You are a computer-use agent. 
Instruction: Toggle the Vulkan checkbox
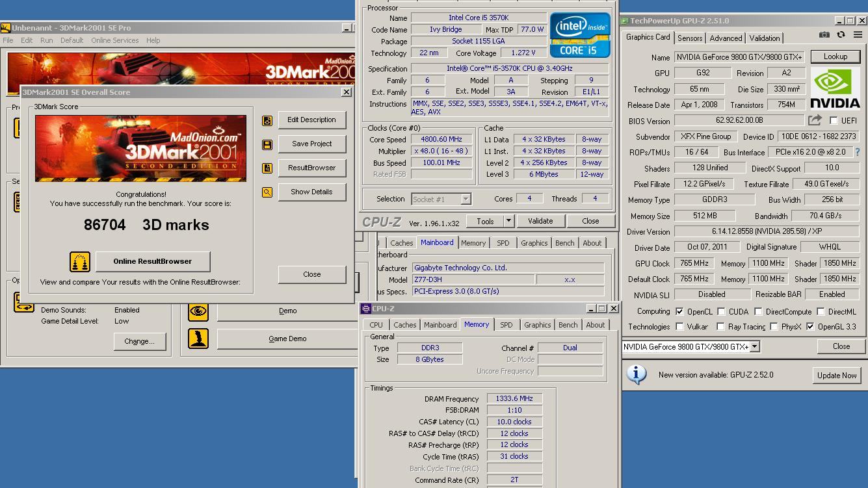pyautogui.click(x=679, y=327)
